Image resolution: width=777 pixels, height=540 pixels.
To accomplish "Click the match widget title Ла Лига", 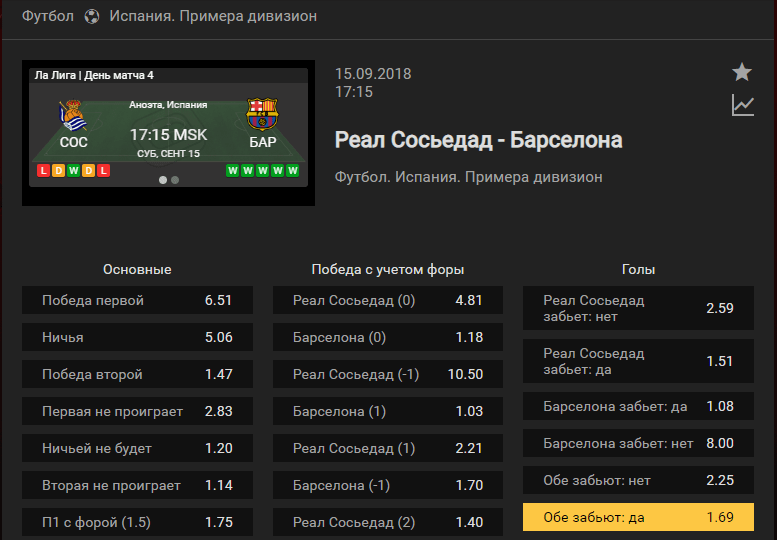I will coord(94,75).
